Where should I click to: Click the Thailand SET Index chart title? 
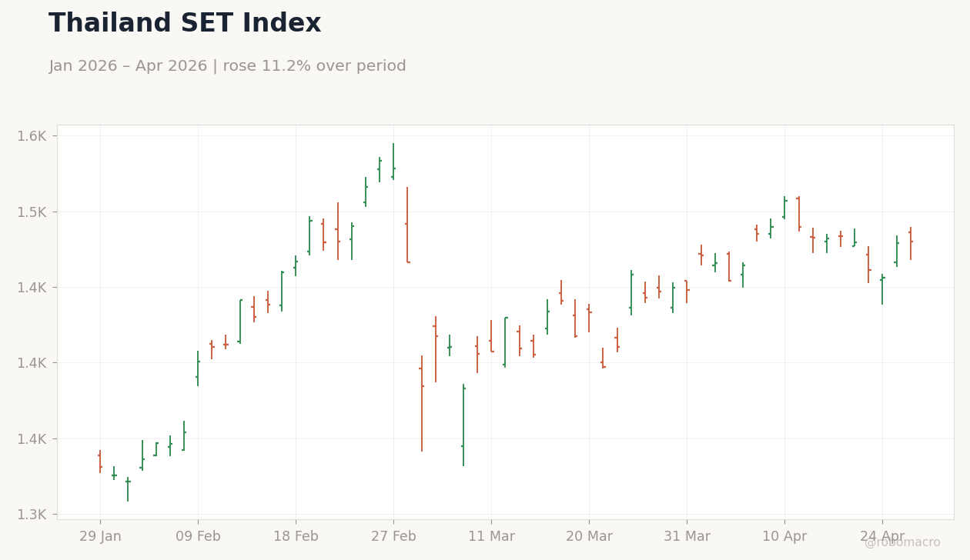(x=185, y=24)
